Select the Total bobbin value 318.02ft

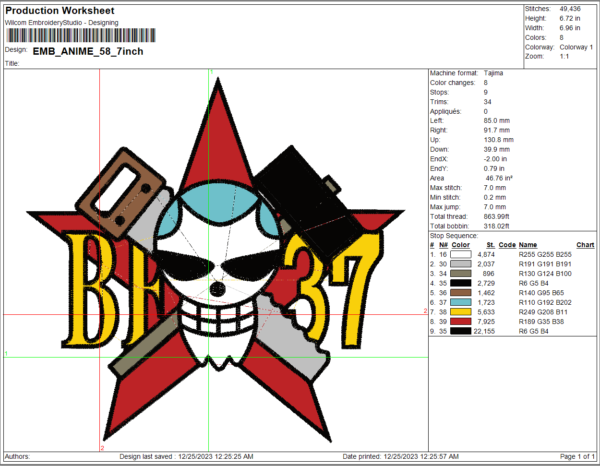click(496, 226)
